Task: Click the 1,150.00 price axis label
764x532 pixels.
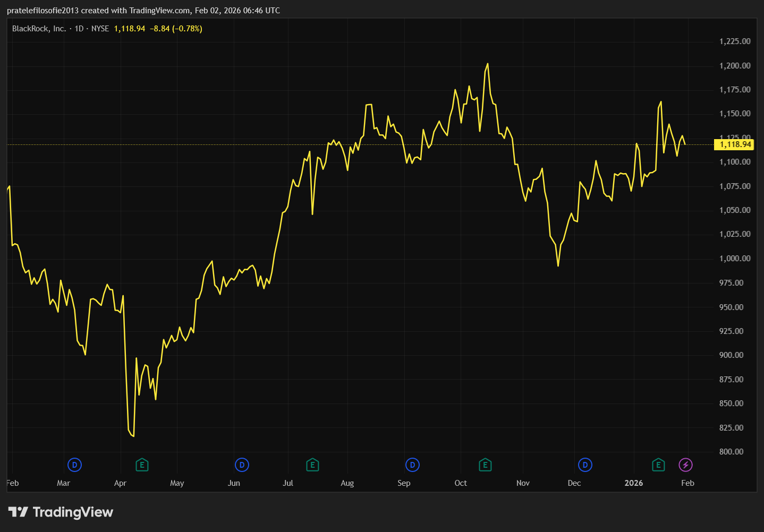Action: [735, 114]
